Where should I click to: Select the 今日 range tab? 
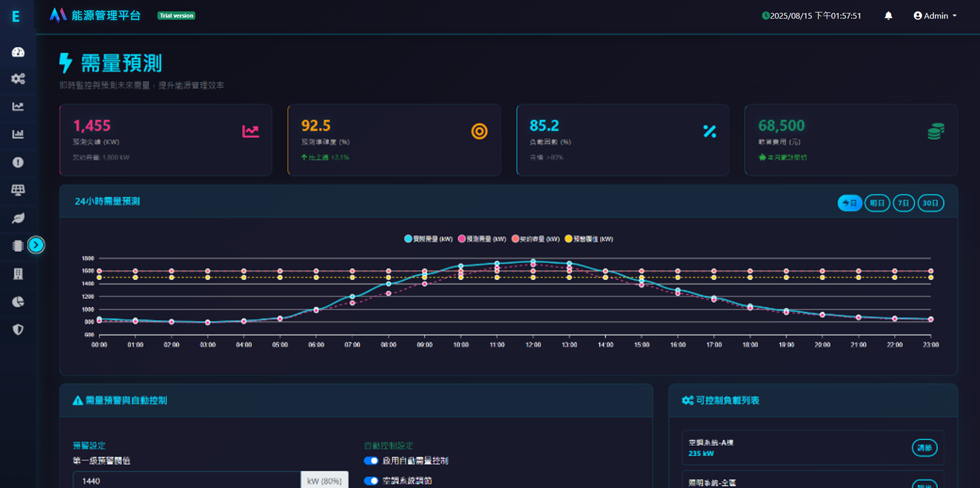click(850, 203)
